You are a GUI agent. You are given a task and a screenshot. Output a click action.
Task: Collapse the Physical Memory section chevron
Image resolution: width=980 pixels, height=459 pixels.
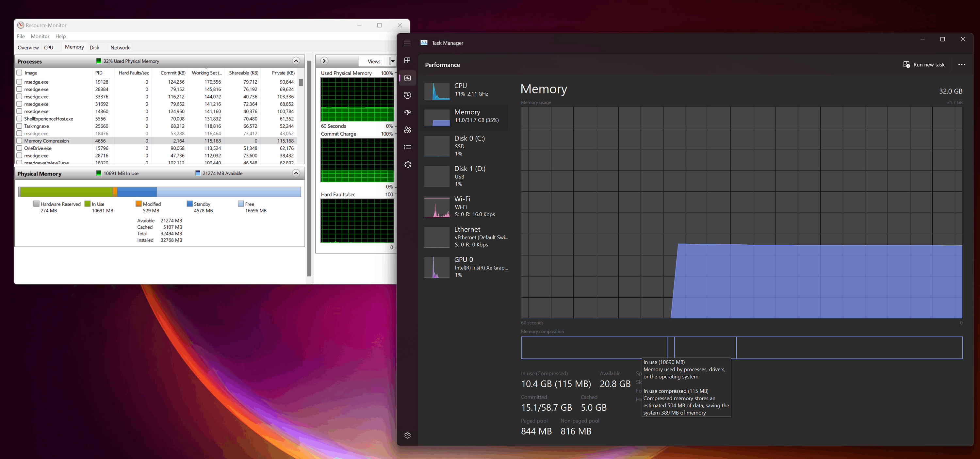[296, 173]
